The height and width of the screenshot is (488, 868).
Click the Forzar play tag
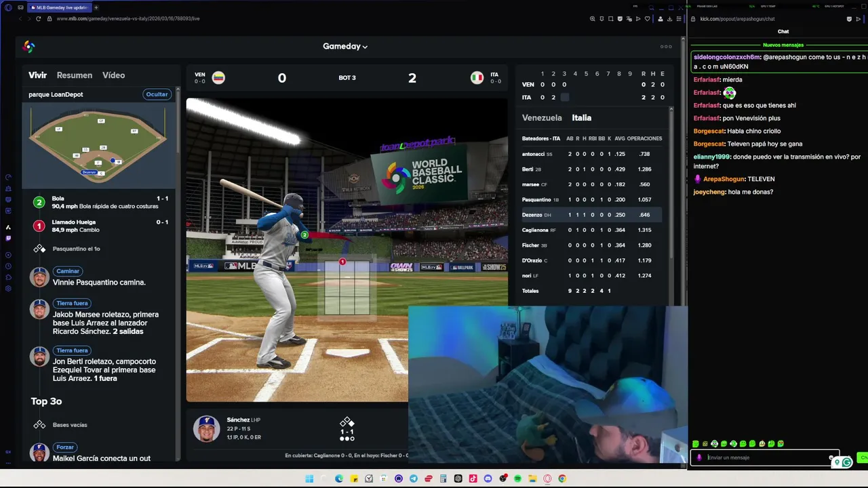pyautogui.click(x=65, y=447)
